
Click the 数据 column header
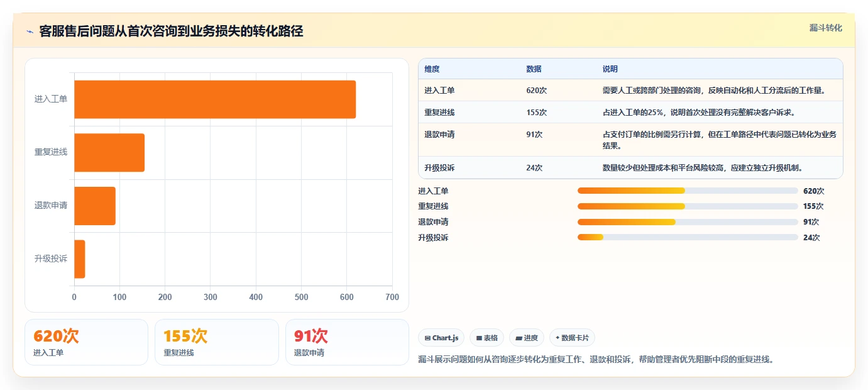[x=534, y=69]
